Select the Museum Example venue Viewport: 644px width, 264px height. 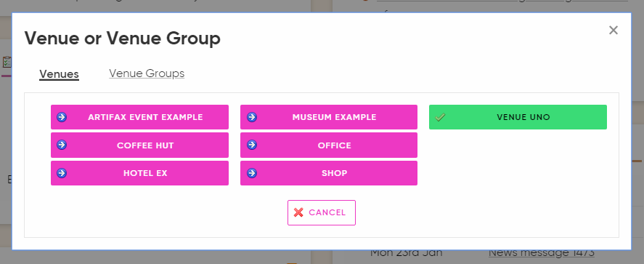pyautogui.click(x=329, y=117)
